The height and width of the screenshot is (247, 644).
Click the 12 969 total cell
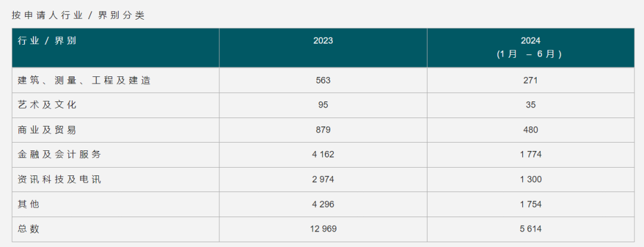[323, 229]
